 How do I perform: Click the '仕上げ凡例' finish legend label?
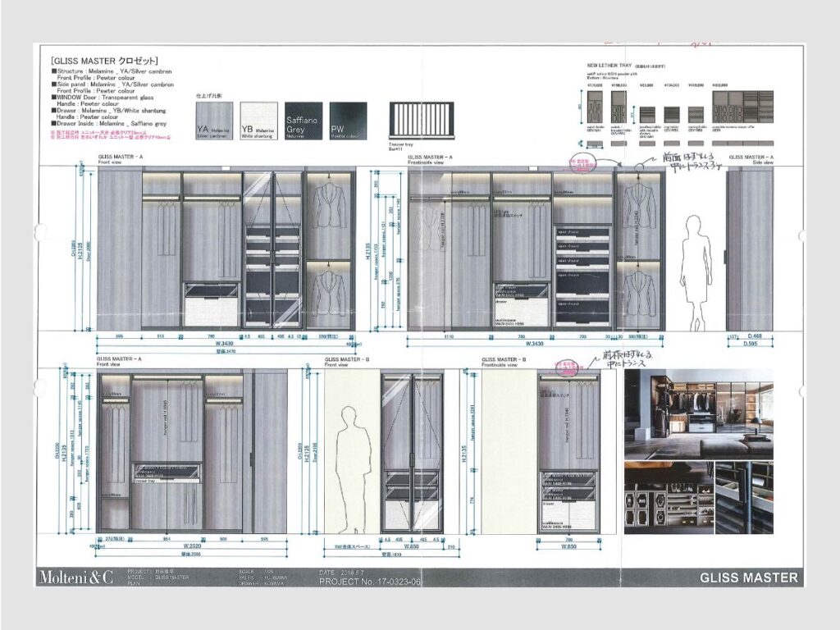click(208, 96)
